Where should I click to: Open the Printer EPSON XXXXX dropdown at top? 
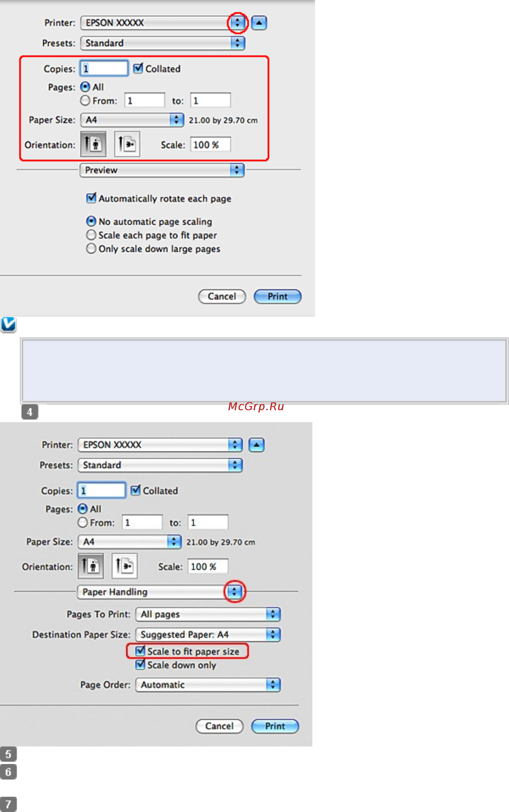click(x=163, y=23)
